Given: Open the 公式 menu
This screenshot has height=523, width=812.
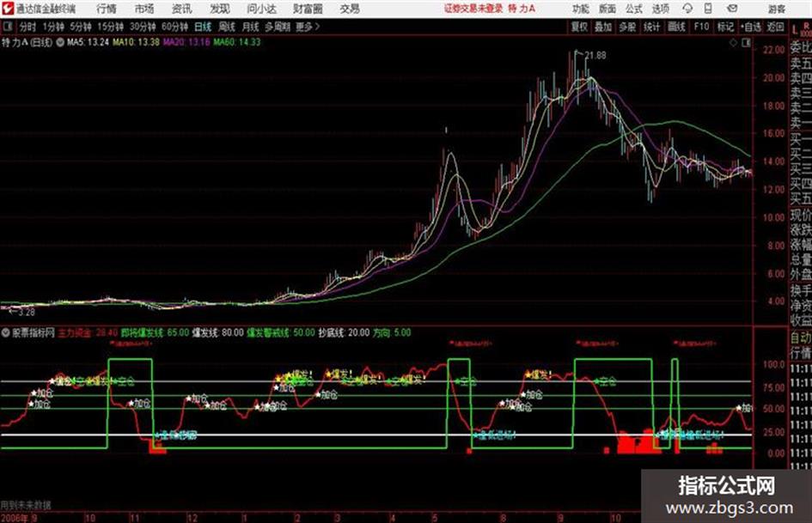Looking at the screenshot, I should click(x=634, y=9).
